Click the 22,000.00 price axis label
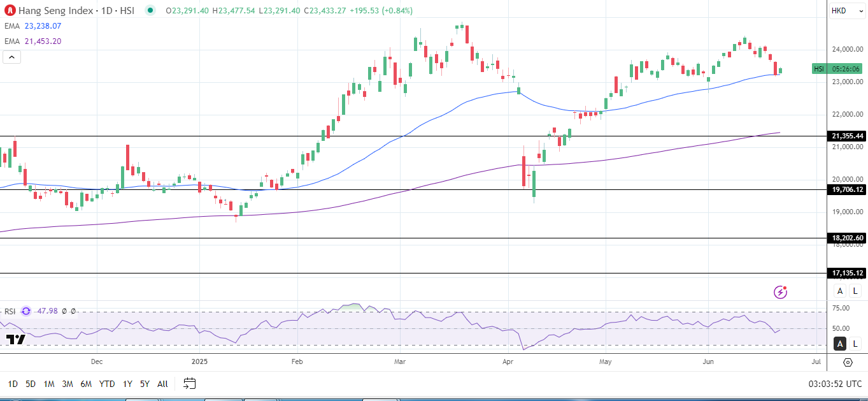Image resolution: width=868 pixels, height=401 pixels. (847, 115)
